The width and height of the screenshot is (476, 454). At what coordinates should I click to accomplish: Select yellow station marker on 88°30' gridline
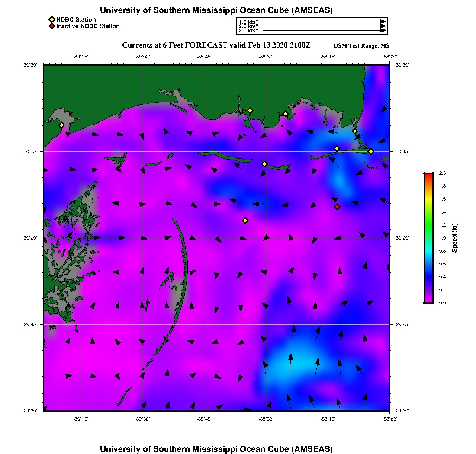click(x=265, y=164)
